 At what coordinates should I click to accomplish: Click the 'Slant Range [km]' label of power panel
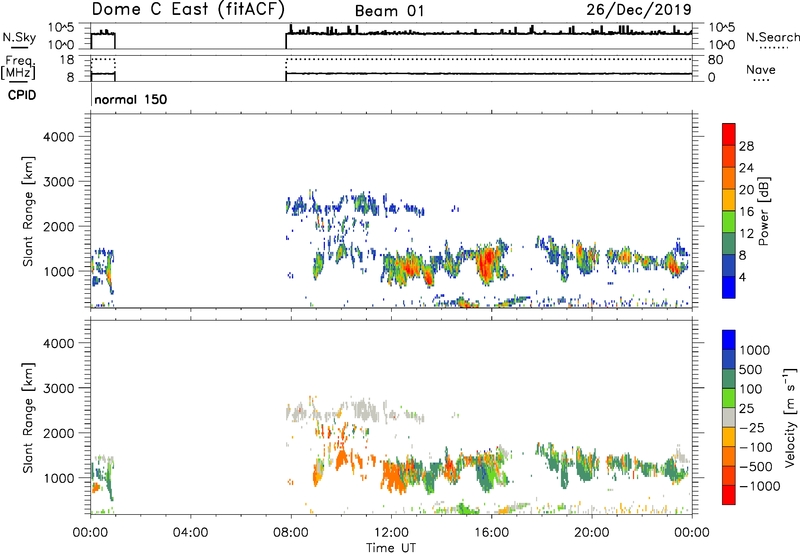tap(28, 211)
